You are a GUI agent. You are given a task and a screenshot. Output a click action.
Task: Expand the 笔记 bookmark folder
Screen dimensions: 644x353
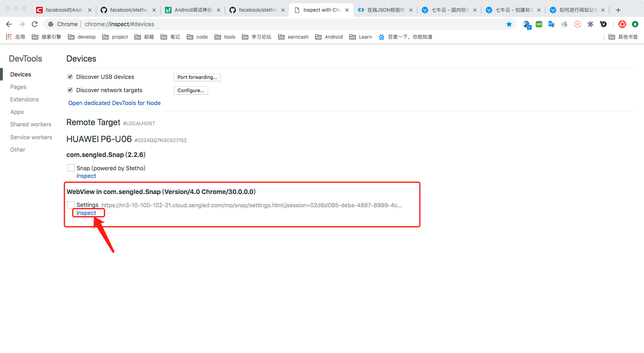tap(170, 37)
